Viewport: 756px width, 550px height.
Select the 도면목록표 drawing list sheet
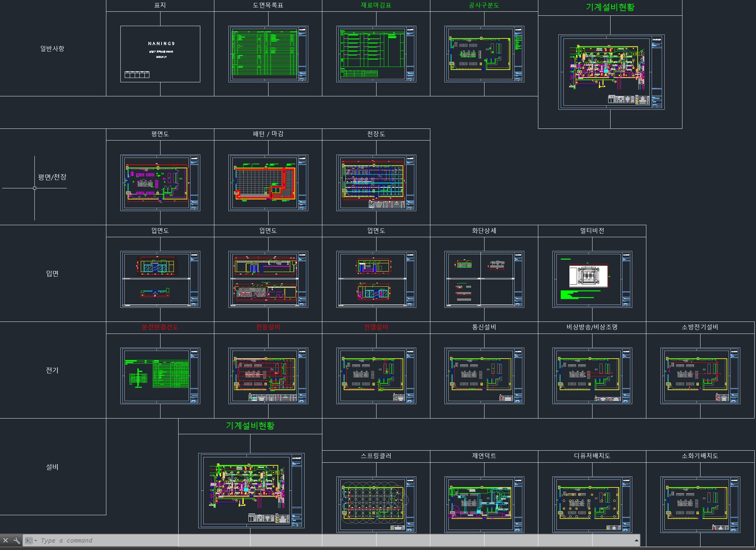tap(268, 54)
